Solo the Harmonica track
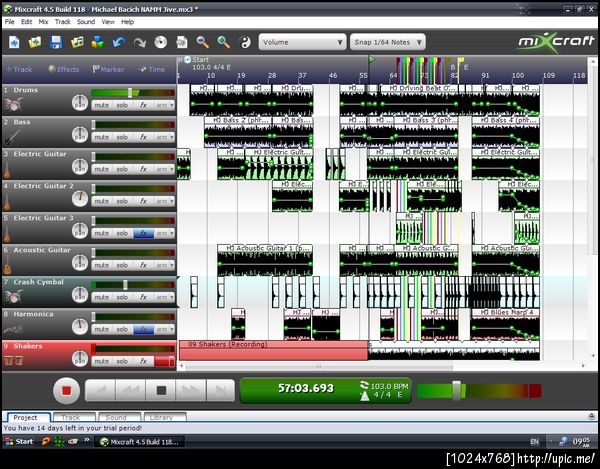This screenshot has height=469, width=600. tap(122, 329)
